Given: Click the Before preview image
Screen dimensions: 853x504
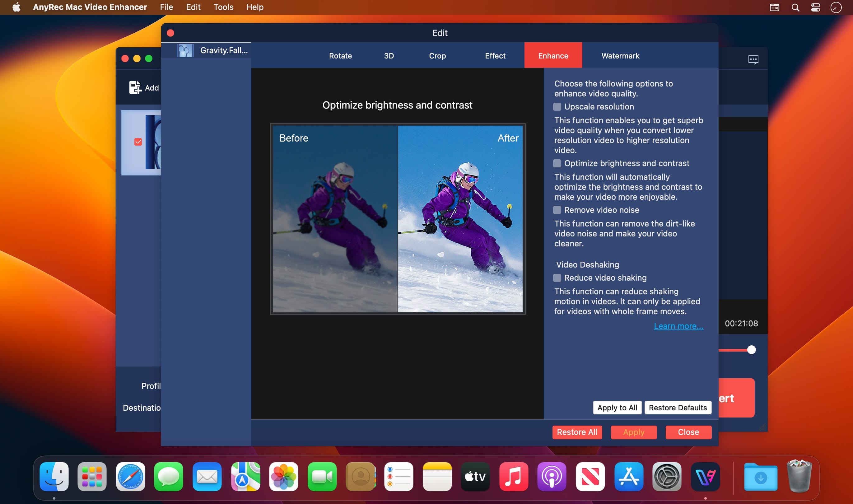Looking at the screenshot, I should click(x=335, y=219).
